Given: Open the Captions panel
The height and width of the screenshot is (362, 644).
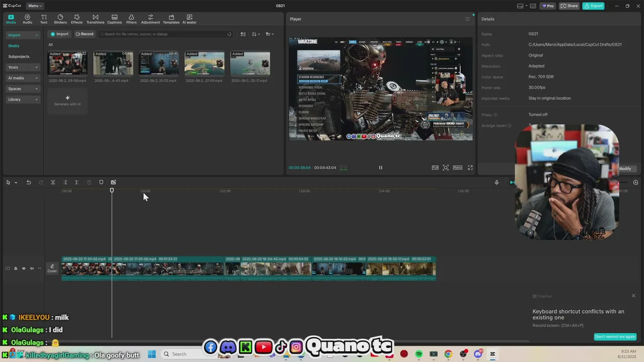Looking at the screenshot, I should (114, 19).
